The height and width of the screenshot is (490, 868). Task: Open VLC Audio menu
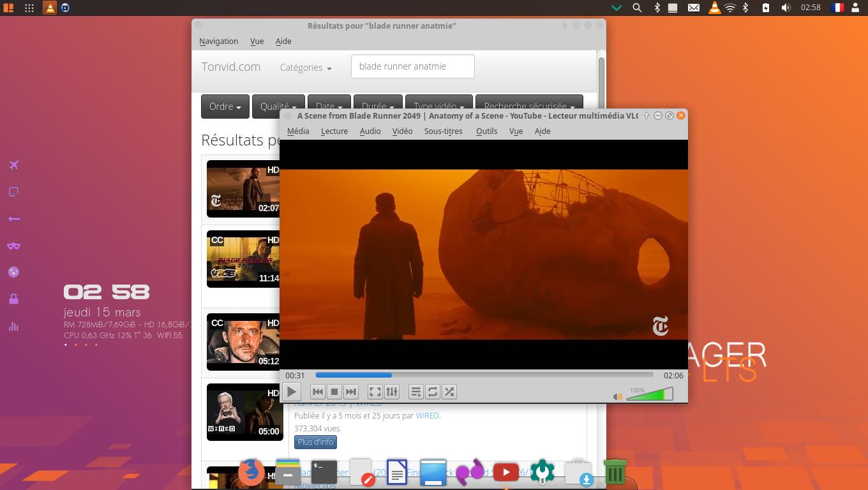370,131
